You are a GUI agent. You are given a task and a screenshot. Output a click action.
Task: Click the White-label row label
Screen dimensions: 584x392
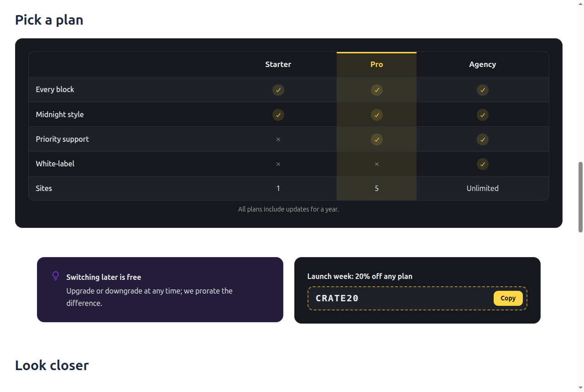tap(55, 164)
